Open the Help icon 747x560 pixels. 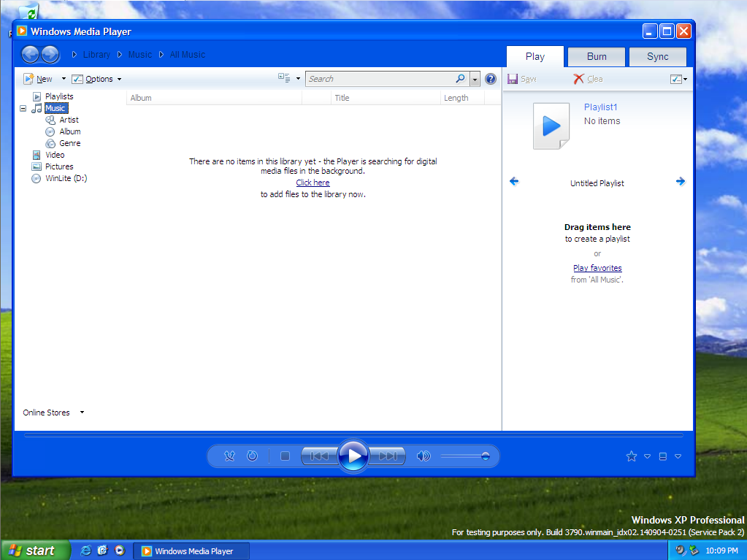490,79
